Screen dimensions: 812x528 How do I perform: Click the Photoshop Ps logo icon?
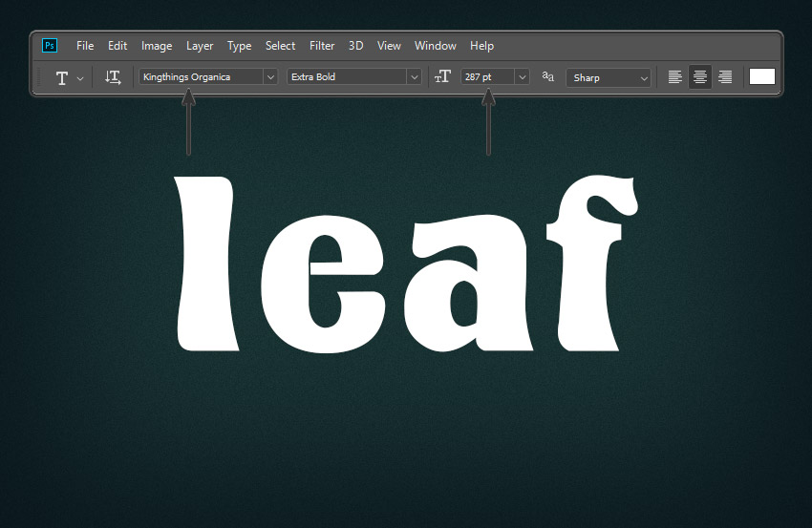pyautogui.click(x=50, y=46)
